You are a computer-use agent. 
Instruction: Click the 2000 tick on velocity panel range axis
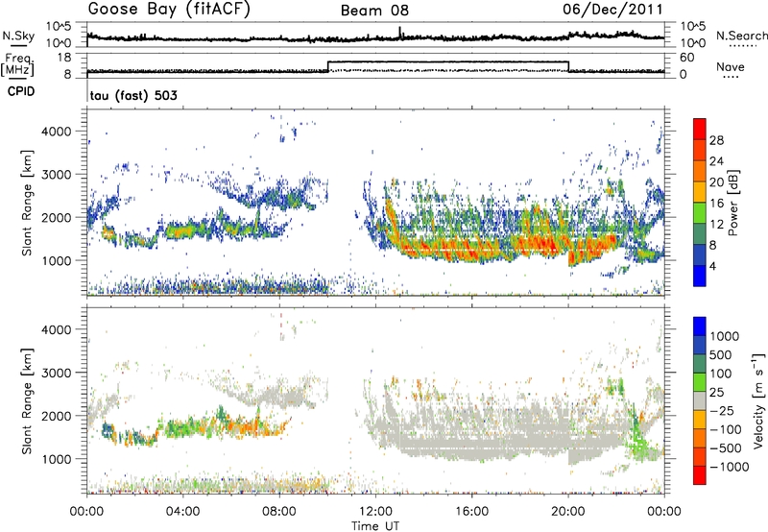coord(56,416)
